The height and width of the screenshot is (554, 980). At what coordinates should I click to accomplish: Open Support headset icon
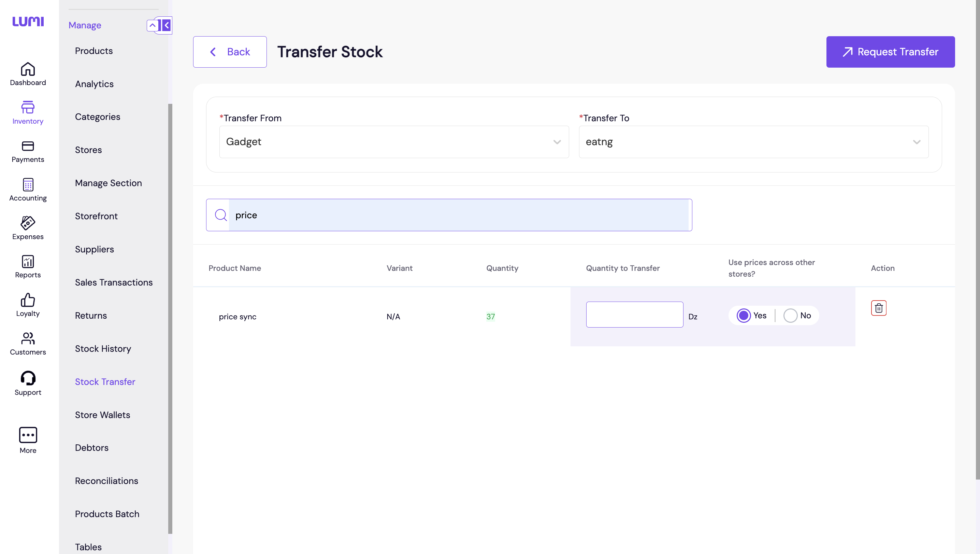pos(28,378)
